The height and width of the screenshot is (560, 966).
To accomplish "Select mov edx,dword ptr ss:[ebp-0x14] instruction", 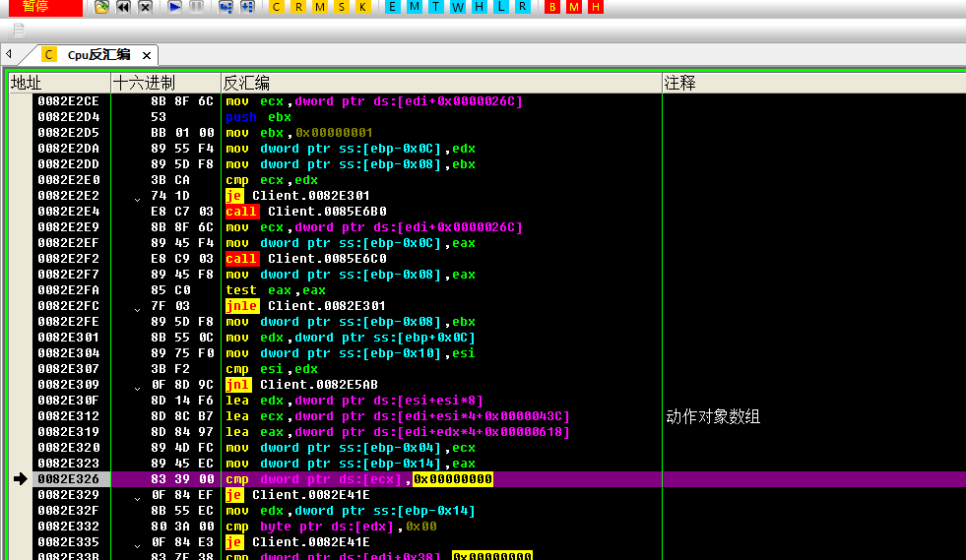I will click(x=350, y=511).
